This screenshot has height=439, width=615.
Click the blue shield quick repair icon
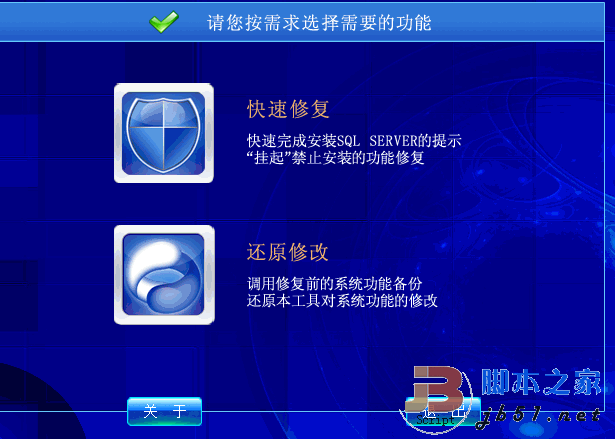(164, 133)
